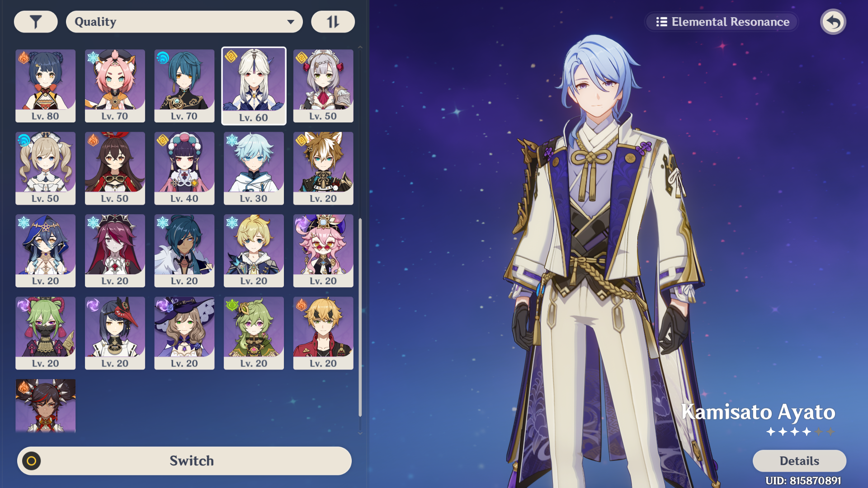Expand the Quality sort dropdown
The height and width of the screenshot is (488, 868).
184,22
